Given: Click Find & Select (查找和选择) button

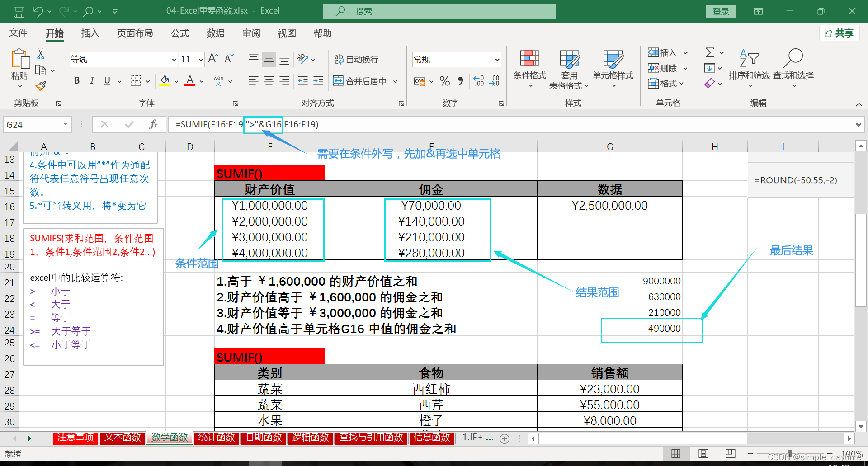Looking at the screenshot, I should [x=793, y=69].
